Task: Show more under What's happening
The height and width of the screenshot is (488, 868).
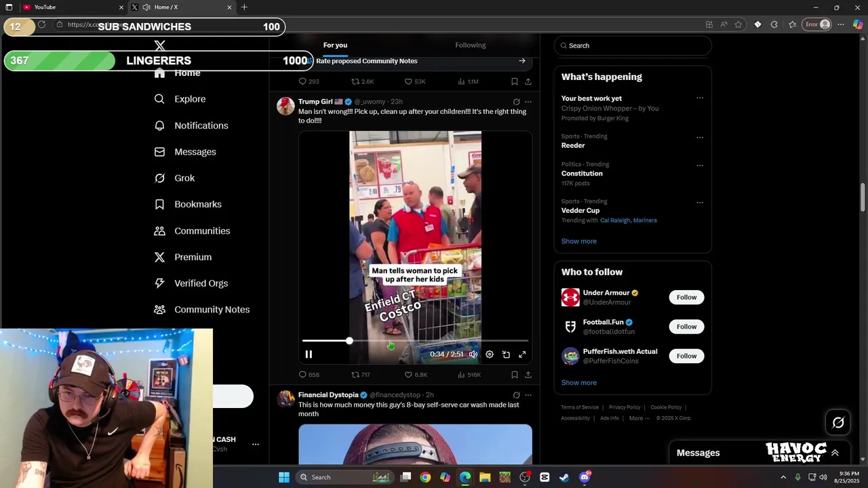Action: tap(579, 241)
